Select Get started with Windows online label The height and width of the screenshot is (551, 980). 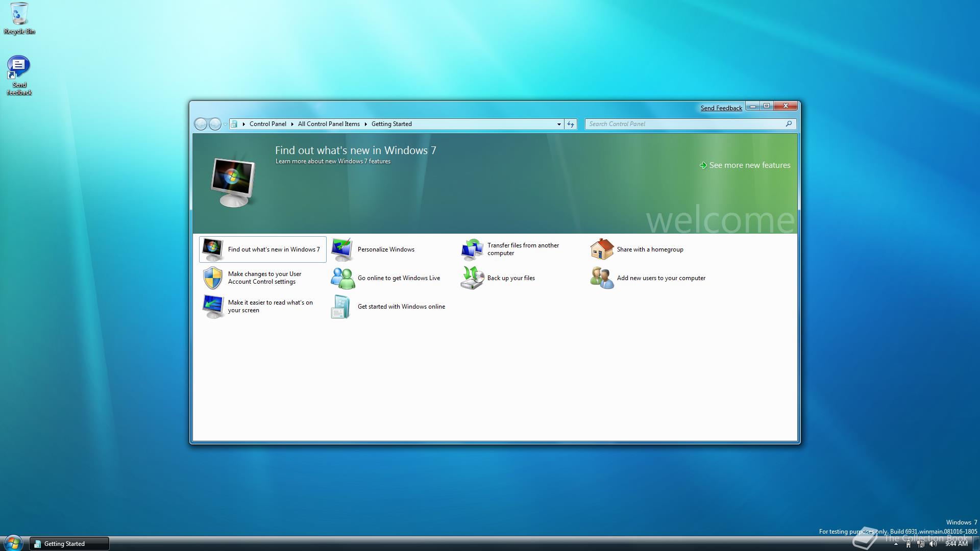point(401,307)
